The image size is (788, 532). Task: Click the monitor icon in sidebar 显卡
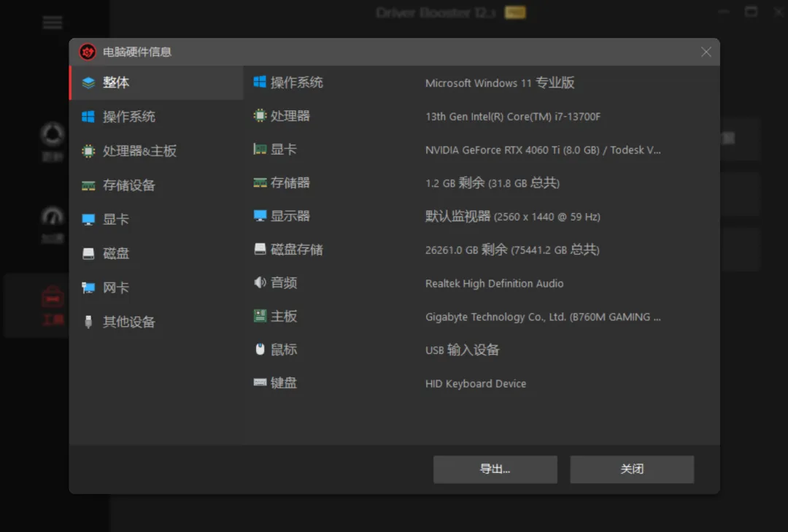pyautogui.click(x=88, y=219)
